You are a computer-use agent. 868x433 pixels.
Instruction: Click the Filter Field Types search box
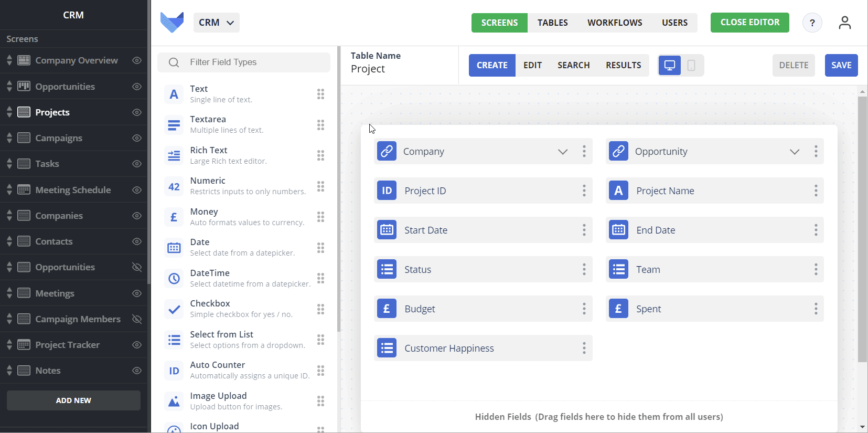point(244,62)
